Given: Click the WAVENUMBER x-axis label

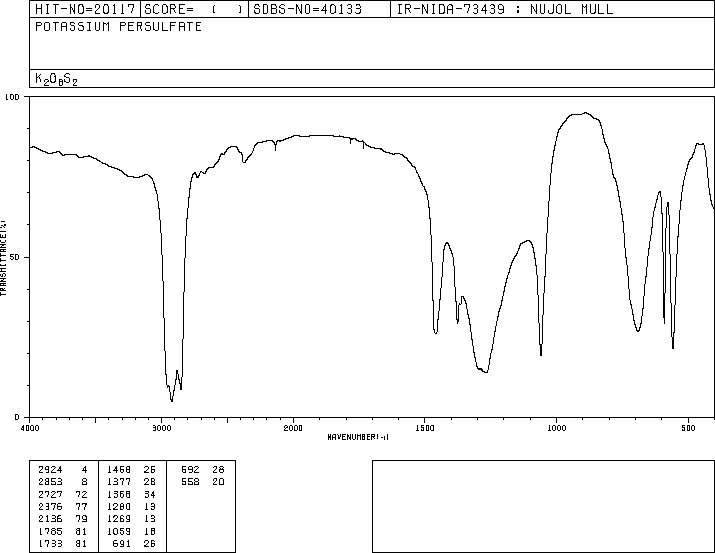Looking at the screenshot, I should pyautogui.click(x=358, y=437).
